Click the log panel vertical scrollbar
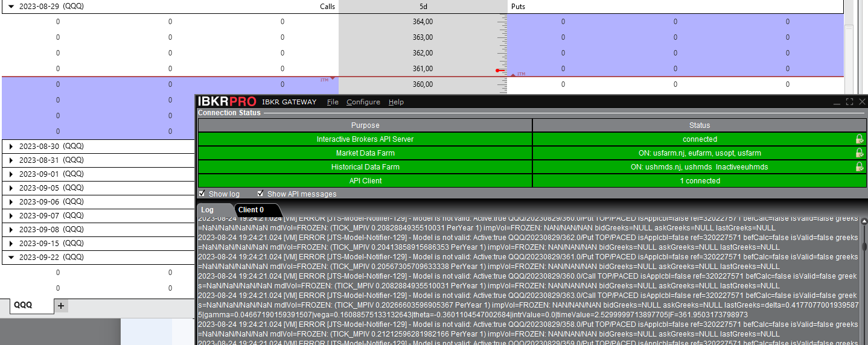 pos(864,281)
